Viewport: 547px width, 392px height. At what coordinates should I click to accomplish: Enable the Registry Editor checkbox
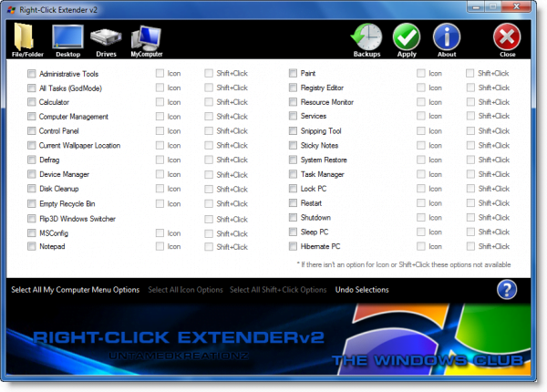coord(293,88)
